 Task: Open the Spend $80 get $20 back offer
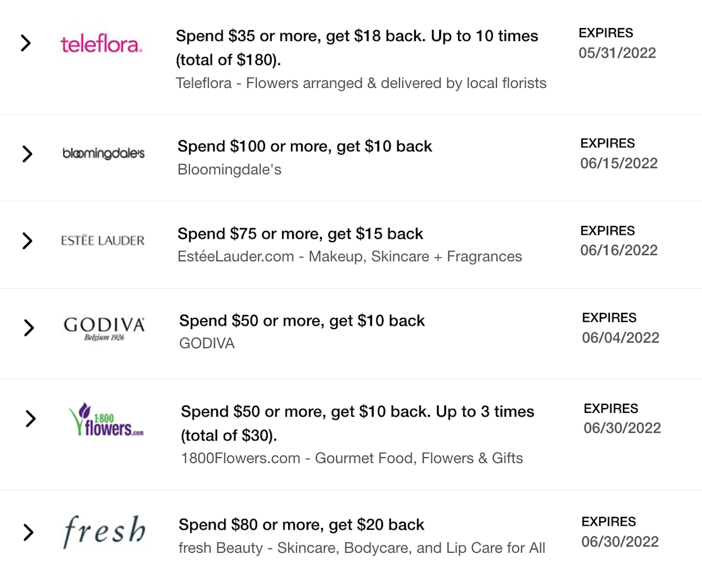pyautogui.click(x=301, y=525)
